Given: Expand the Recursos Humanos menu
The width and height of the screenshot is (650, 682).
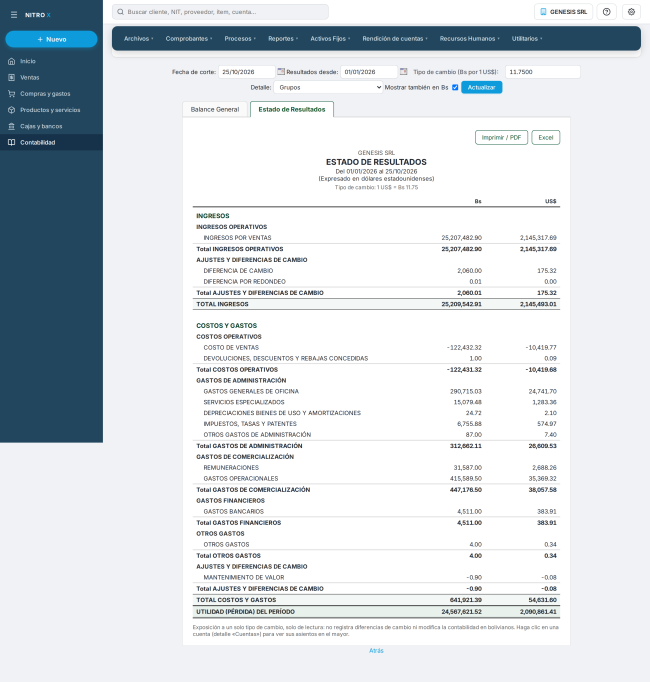Looking at the screenshot, I should 469,39.
